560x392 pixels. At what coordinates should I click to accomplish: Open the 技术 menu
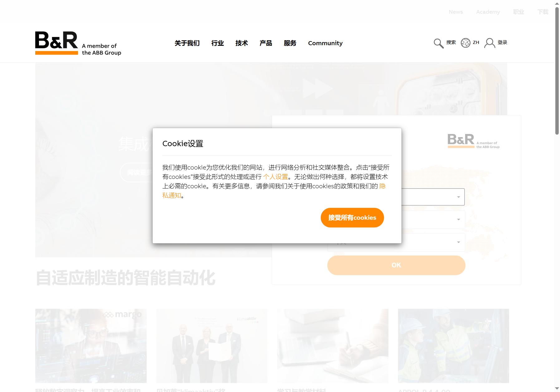tap(241, 43)
